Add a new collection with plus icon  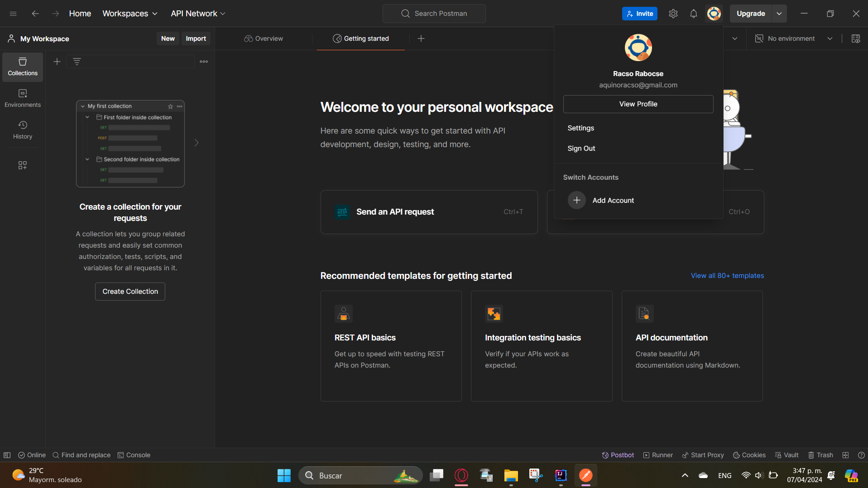57,62
